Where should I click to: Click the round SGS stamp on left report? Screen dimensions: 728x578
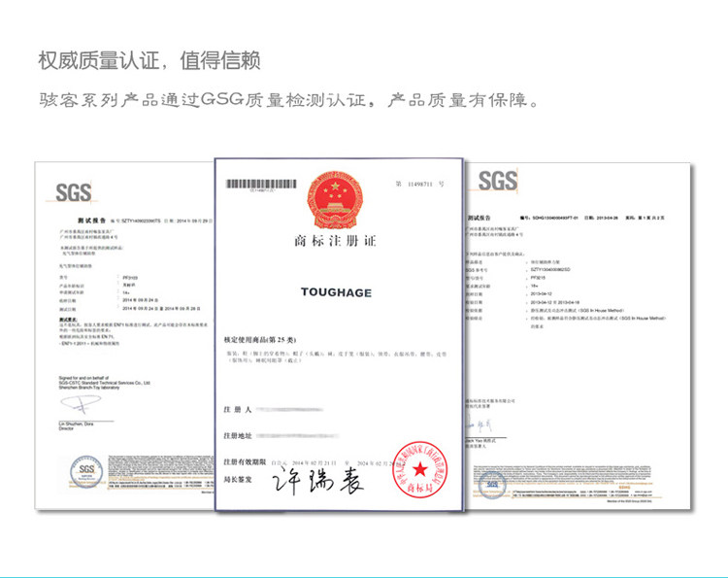click(x=86, y=471)
